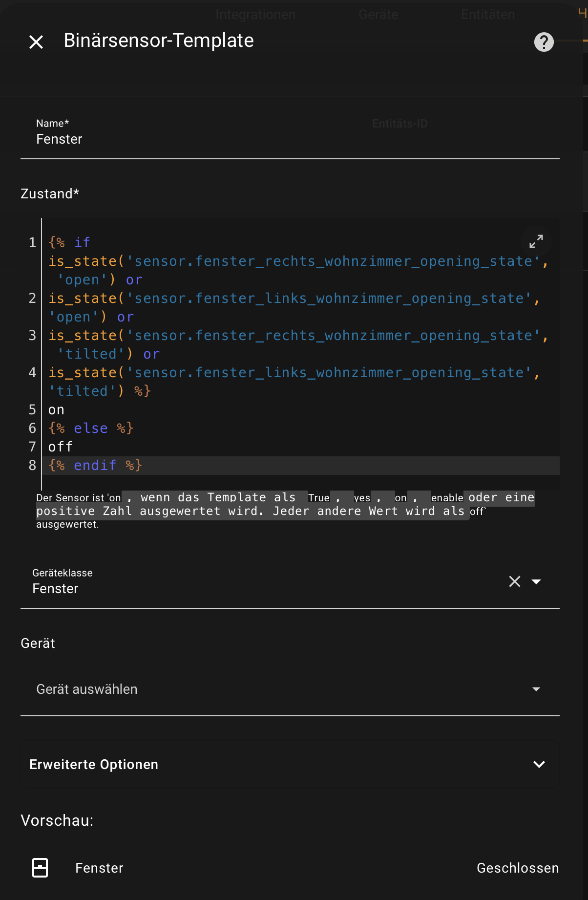Switch to the Entitäten tab
Viewport: 588px width, 900px height.
[x=488, y=15]
